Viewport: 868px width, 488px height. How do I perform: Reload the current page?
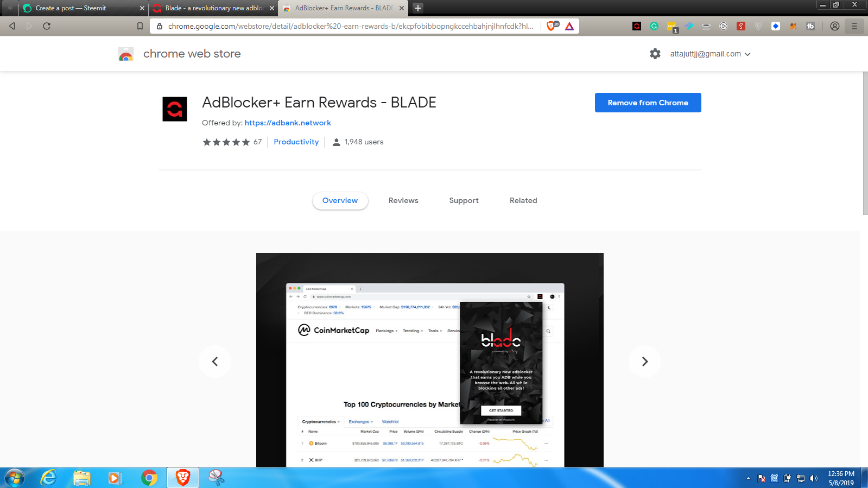pos(47,26)
